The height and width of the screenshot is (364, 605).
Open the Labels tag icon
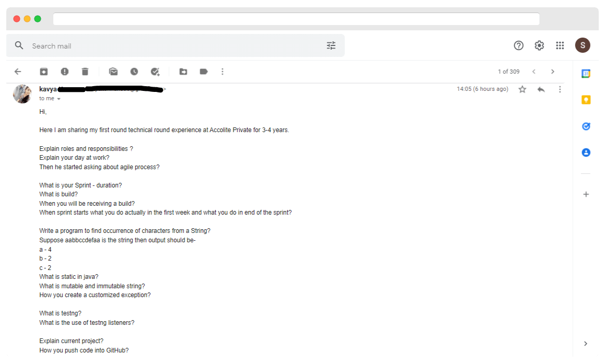[x=204, y=72]
